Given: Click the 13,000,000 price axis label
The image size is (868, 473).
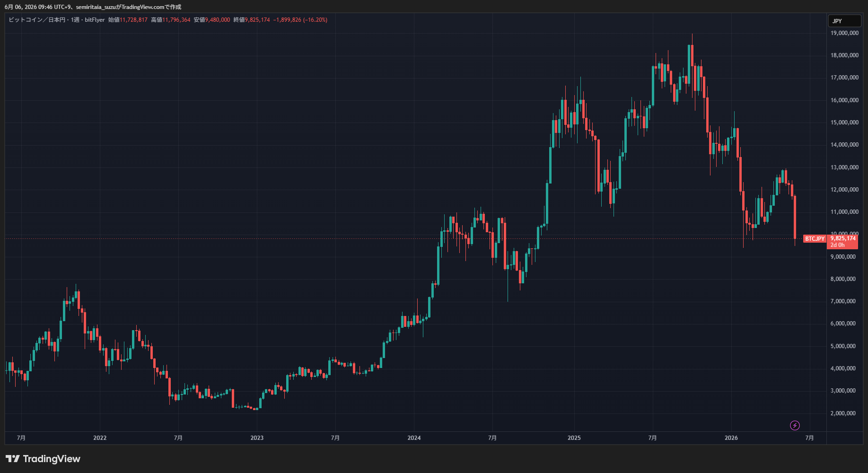Looking at the screenshot, I should click(x=844, y=167).
